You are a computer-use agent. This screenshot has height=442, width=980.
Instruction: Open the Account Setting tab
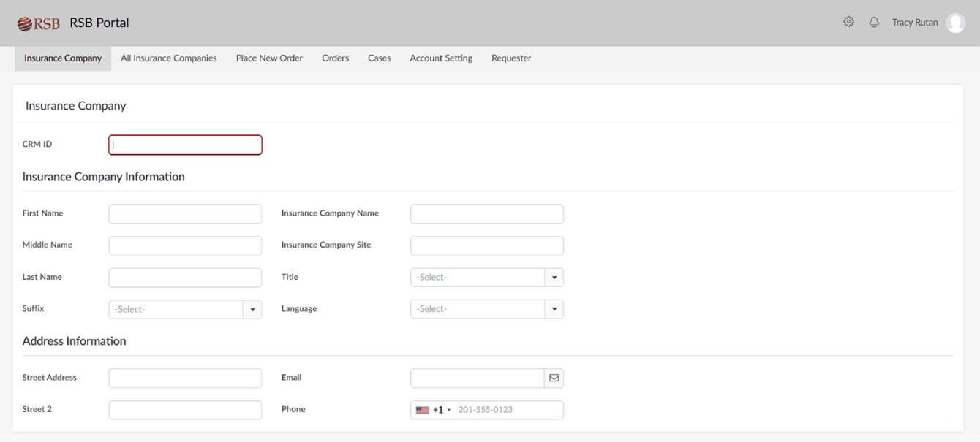coord(441,58)
